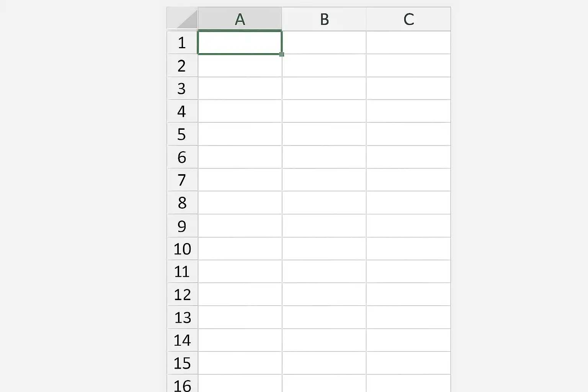Click cell A1

coord(240,42)
